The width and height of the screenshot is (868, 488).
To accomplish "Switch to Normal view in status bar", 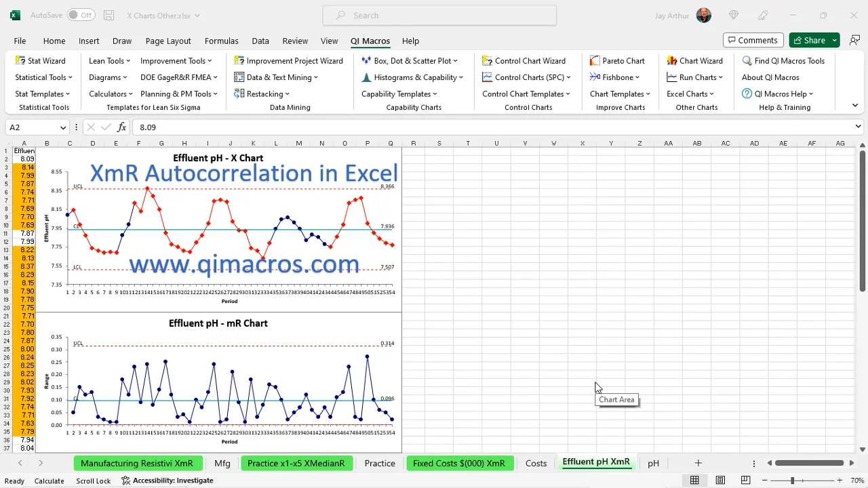I will [694, 481].
